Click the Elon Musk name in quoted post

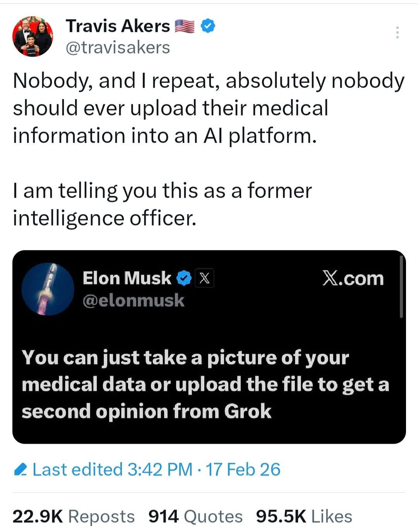127,278
